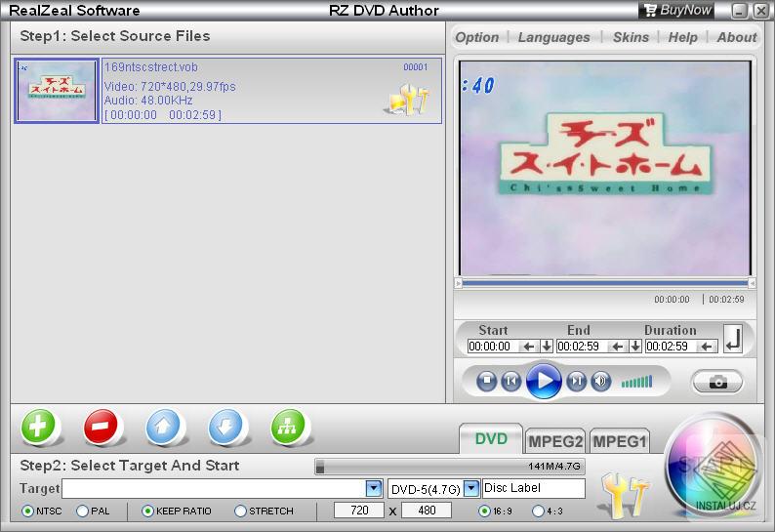The image size is (775, 532).
Task: Open the Languages menu
Action: (x=553, y=37)
